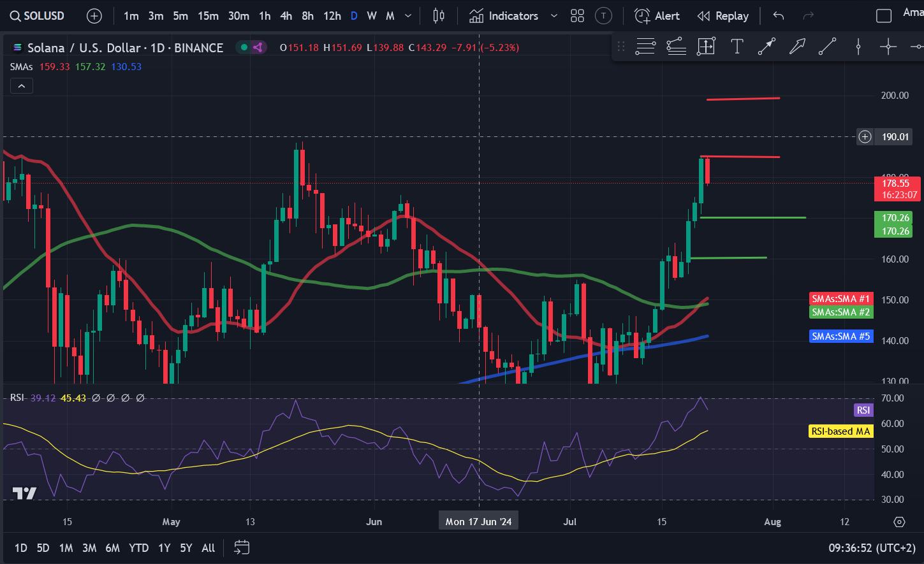The width and height of the screenshot is (924, 564).
Task: Click the Solana / U.S. Dollar title
Action: [84, 48]
